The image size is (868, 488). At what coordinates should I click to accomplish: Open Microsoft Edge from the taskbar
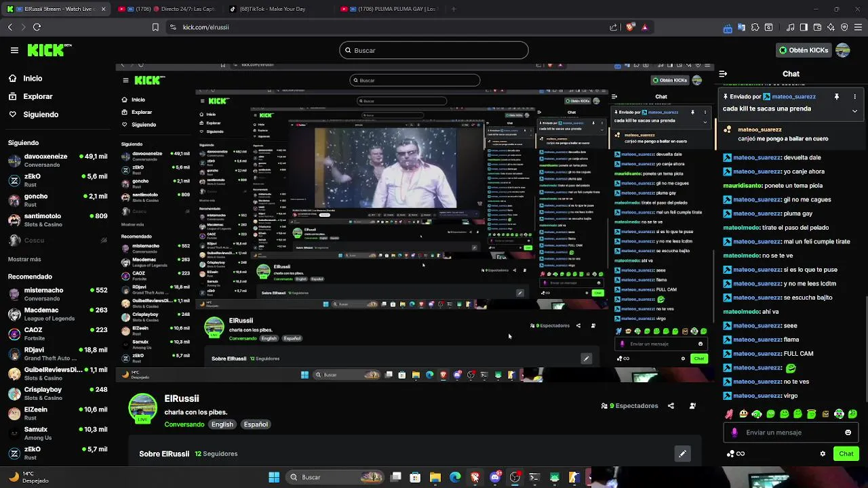455,477
